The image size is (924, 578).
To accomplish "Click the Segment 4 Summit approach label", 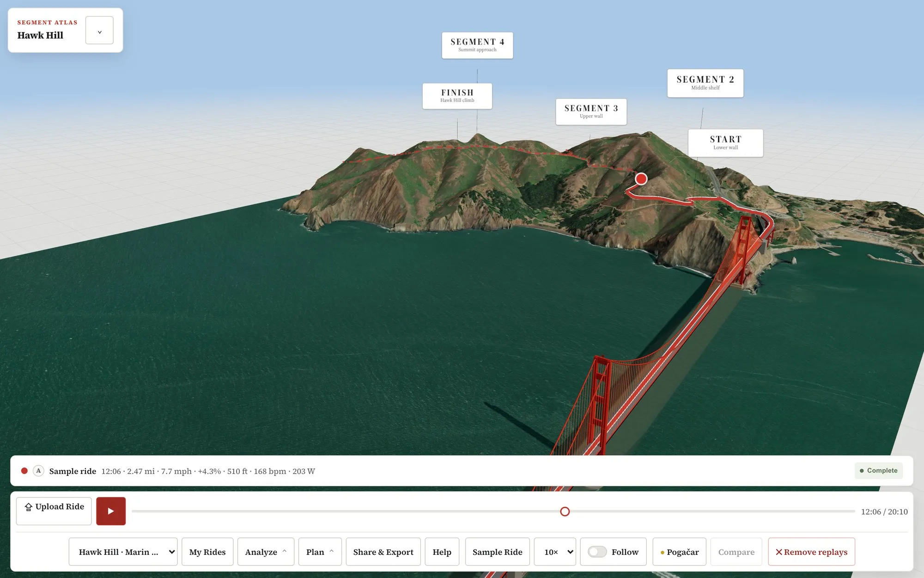I will [x=477, y=45].
